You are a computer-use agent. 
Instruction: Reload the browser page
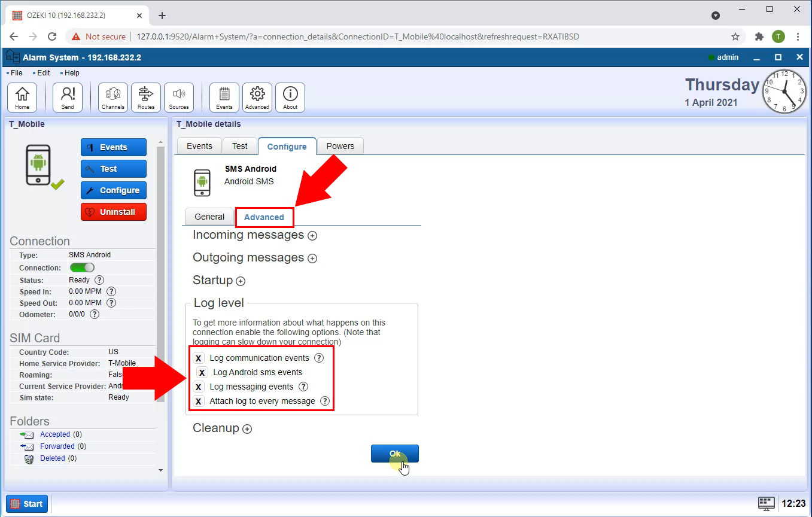(x=52, y=37)
